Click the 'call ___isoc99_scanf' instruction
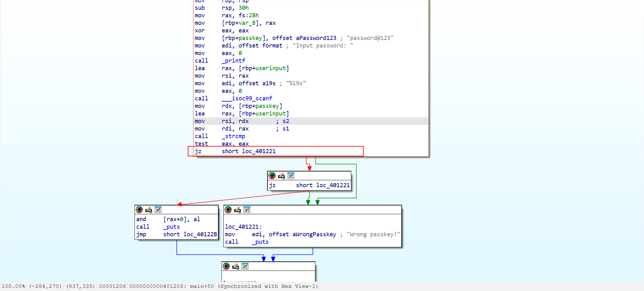The image size is (644, 291). pyautogui.click(x=233, y=98)
